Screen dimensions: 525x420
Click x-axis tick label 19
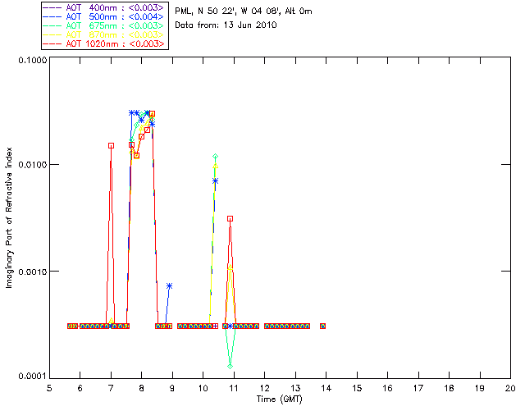tap(480, 388)
